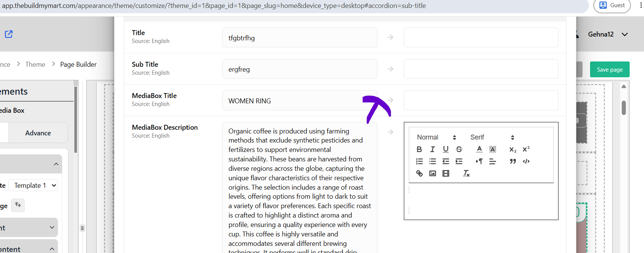
Task: Copy Title source text to translation field
Action: point(390,37)
